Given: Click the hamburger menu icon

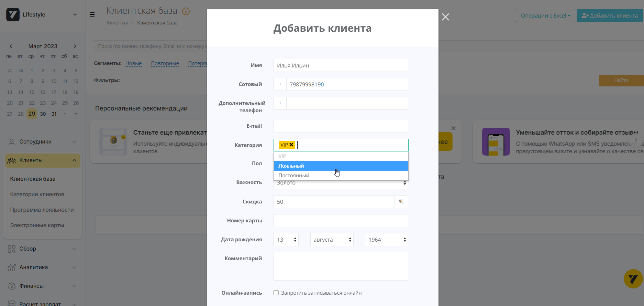Looking at the screenshot, I should click(92, 14).
